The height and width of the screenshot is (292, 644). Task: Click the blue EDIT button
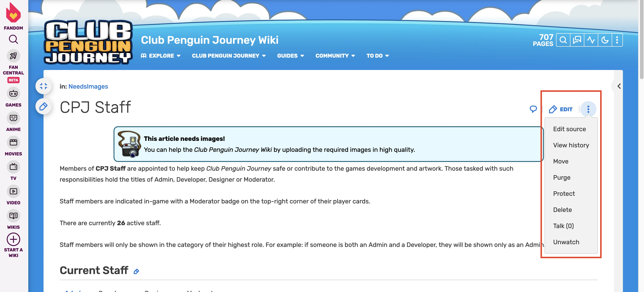pos(561,109)
